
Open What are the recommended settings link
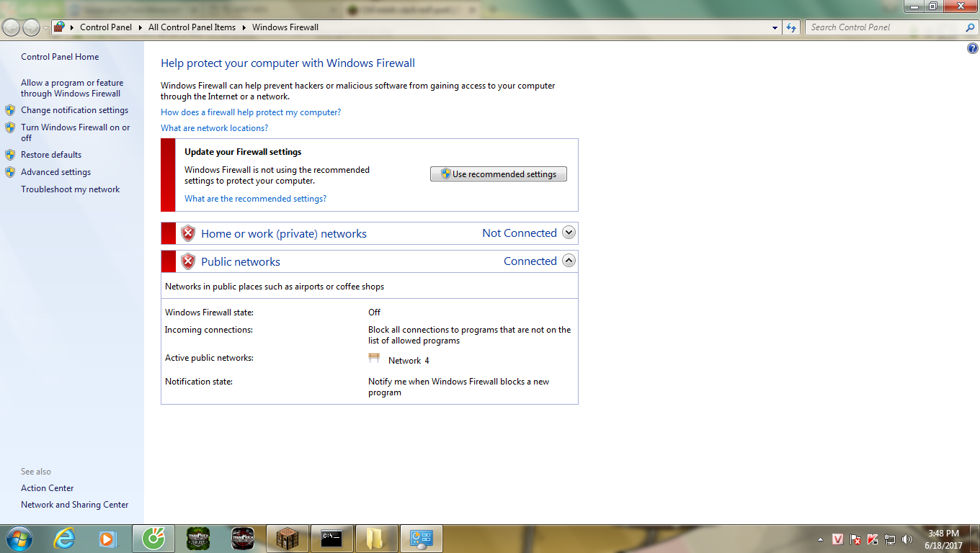pyautogui.click(x=255, y=199)
